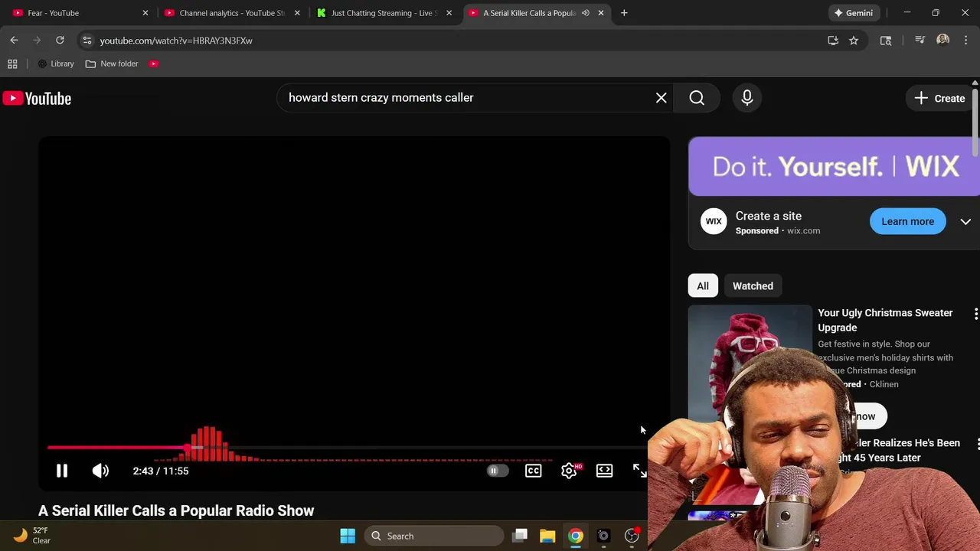Open the Library bookmark
The image size is (980, 551).
pyautogui.click(x=56, y=64)
